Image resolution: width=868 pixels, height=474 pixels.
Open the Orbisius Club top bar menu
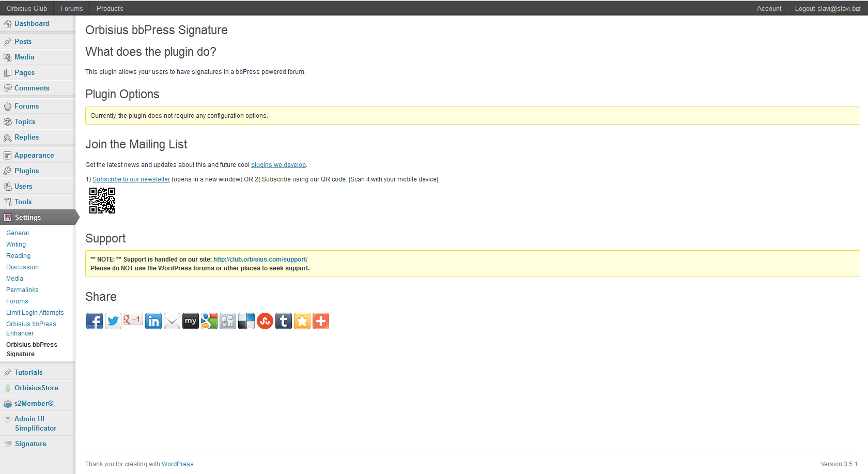(27, 8)
